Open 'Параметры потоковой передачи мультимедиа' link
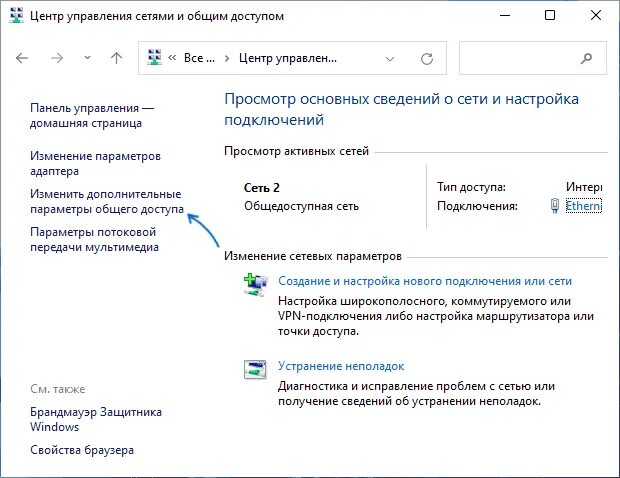620x478 pixels. point(94,240)
